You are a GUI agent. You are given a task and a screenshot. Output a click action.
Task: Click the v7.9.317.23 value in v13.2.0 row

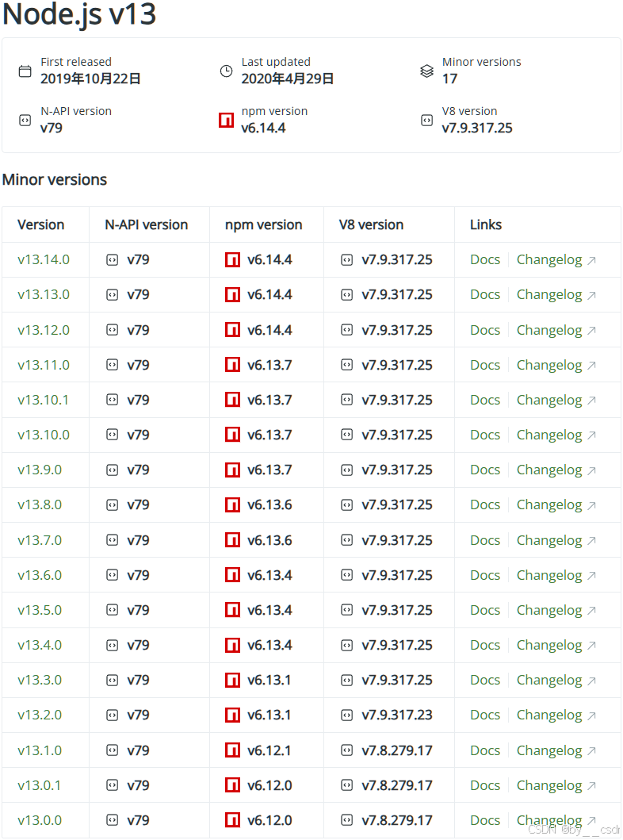coord(396,715)
